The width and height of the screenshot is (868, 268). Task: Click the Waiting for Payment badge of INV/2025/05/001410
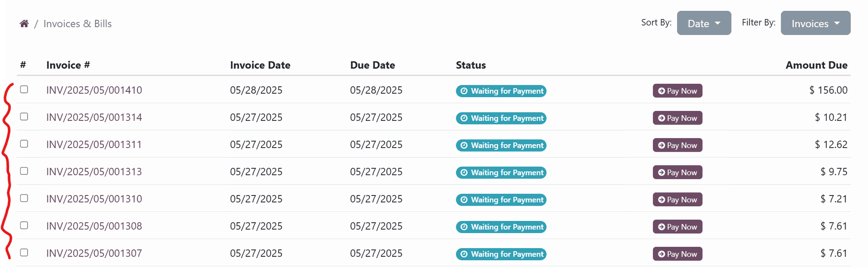(x=501, y=91)
